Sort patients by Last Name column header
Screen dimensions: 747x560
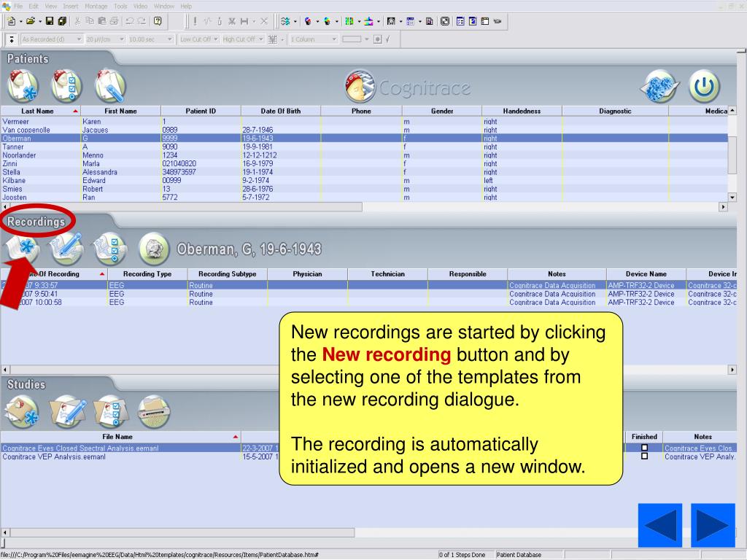point(41,111)
